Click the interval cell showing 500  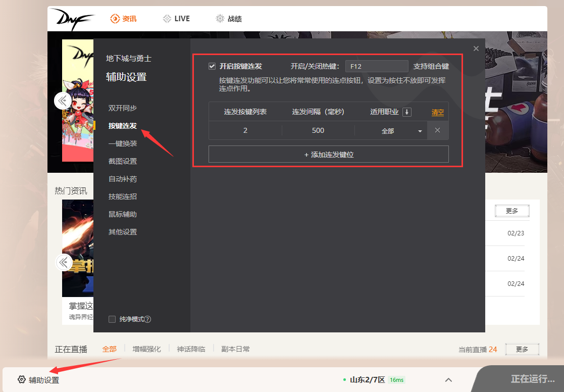pyautogui.click(x=318, y=130)
